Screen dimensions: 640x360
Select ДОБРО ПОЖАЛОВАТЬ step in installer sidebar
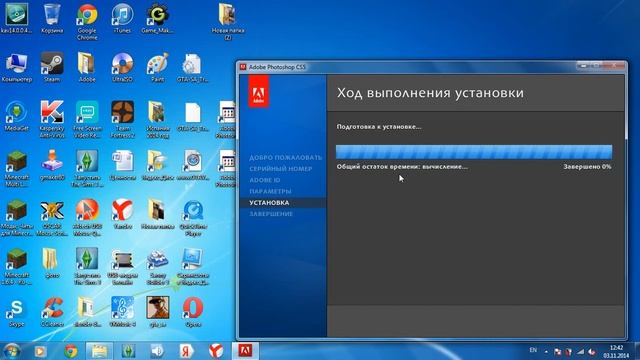(285, 158)
